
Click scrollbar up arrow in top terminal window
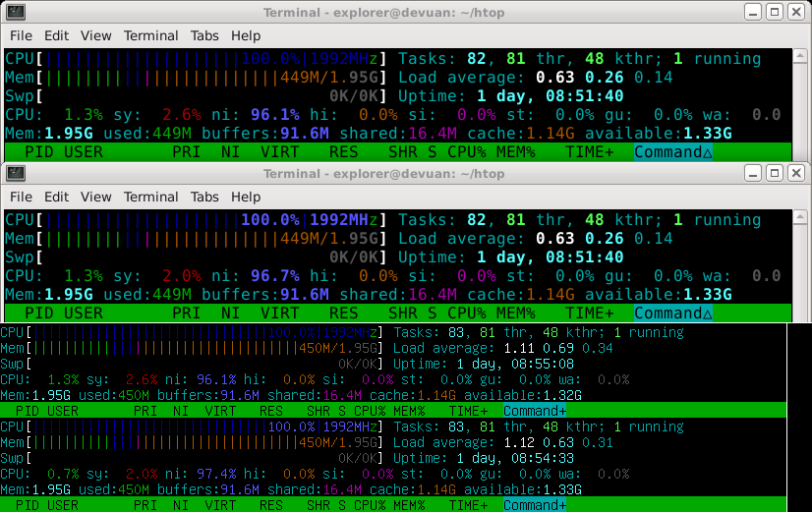tap(800, 55)
